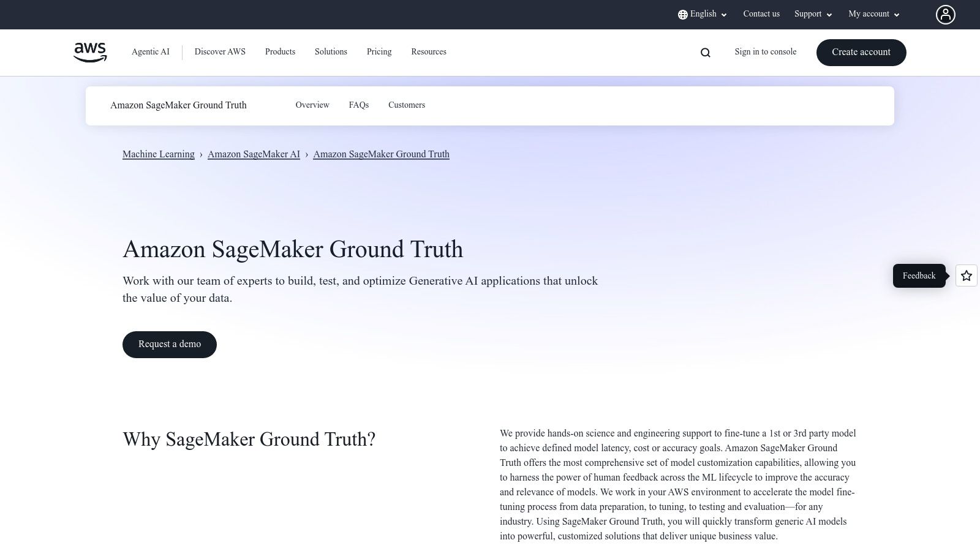Click the user profile avatar icon

pyautogui.click(x=945, y=15)
